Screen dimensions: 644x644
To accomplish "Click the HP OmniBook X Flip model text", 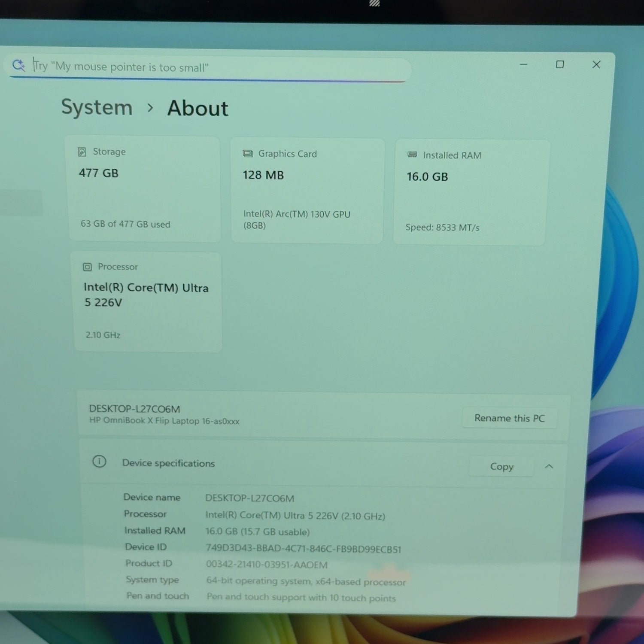I will tap(164, 421).
